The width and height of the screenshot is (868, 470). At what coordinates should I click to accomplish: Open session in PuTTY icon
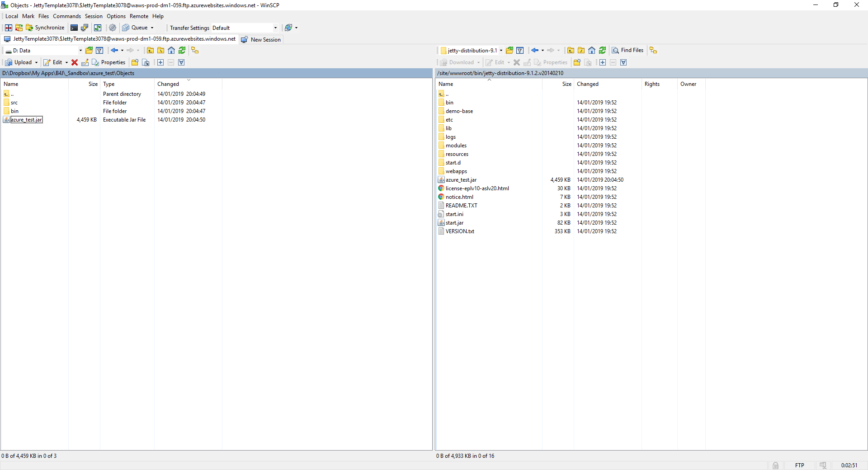pos(85,28)
